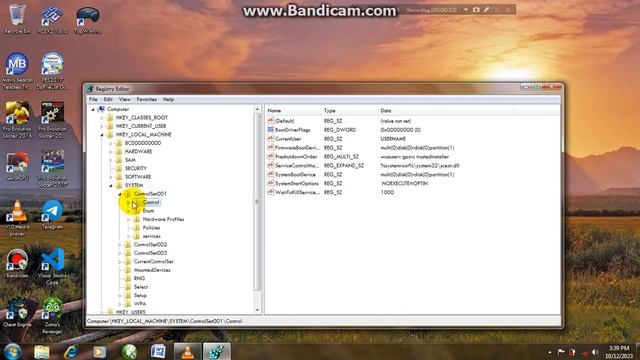640x360 pixels.
Task: Click the CurrentUser string value icon
Action: pos(271,138)
